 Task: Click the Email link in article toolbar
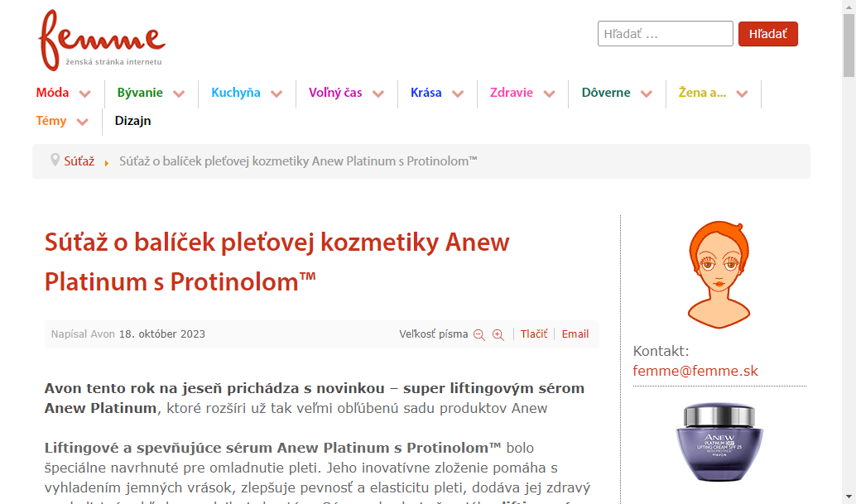(x=575, y=334)
